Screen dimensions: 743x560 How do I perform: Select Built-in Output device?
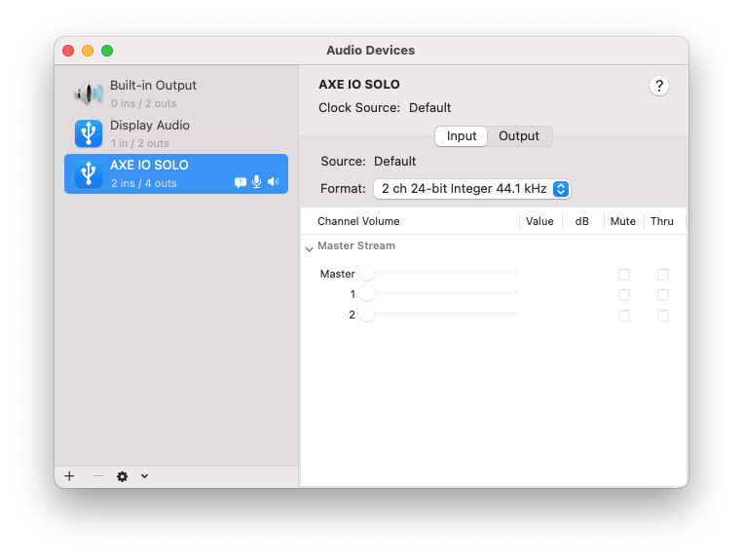[x=176, y=93]
